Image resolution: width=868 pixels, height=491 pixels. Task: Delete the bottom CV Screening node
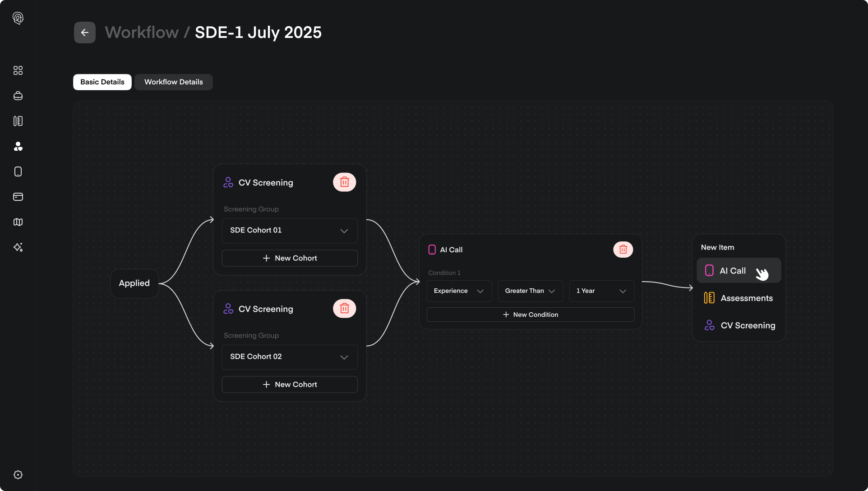pyautogui.click(x=344, y=309)
